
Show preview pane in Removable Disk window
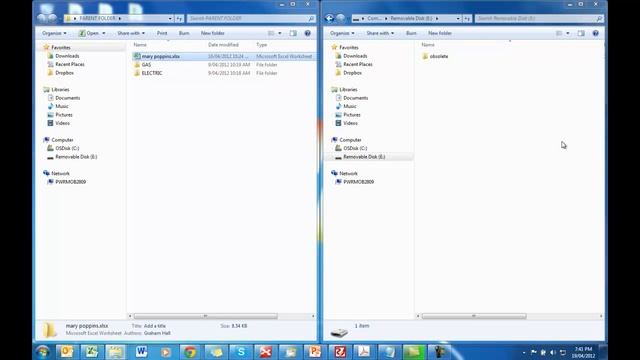point(581,33)
